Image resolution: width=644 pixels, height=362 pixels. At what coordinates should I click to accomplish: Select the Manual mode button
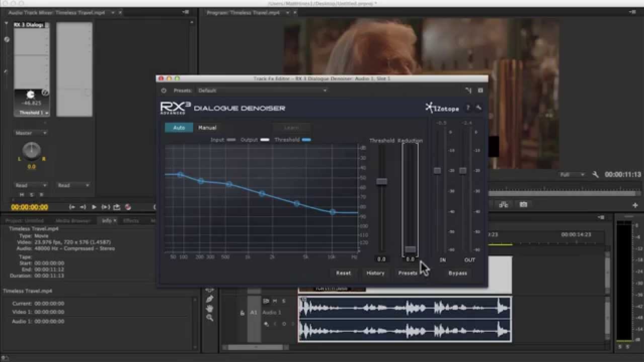click(207, 128)
